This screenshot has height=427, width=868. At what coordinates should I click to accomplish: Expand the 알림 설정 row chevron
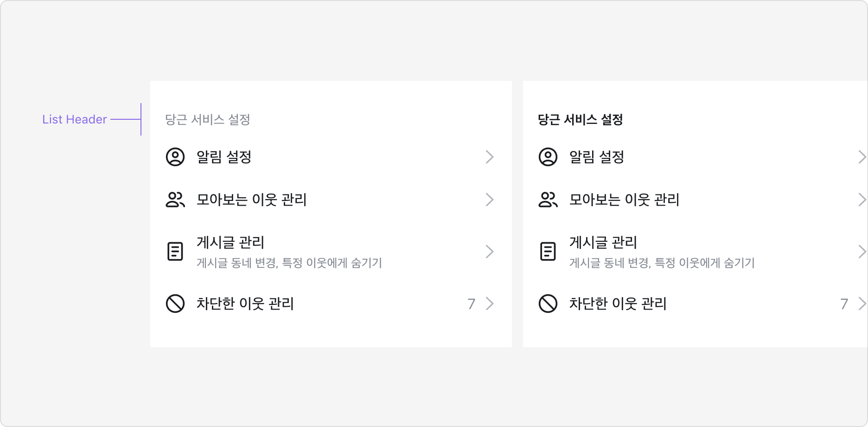(490, 157)
